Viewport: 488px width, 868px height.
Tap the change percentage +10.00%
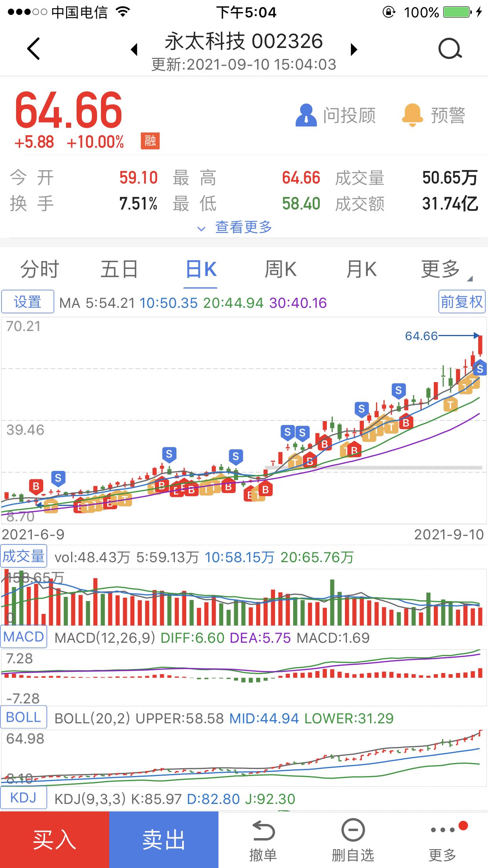(95, 142)
